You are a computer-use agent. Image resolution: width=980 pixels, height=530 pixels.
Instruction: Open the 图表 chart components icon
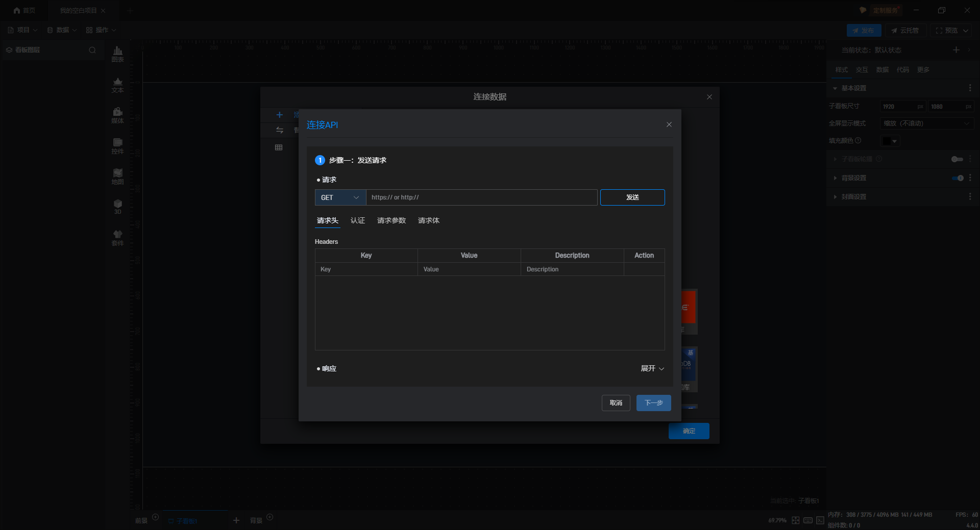117,54
